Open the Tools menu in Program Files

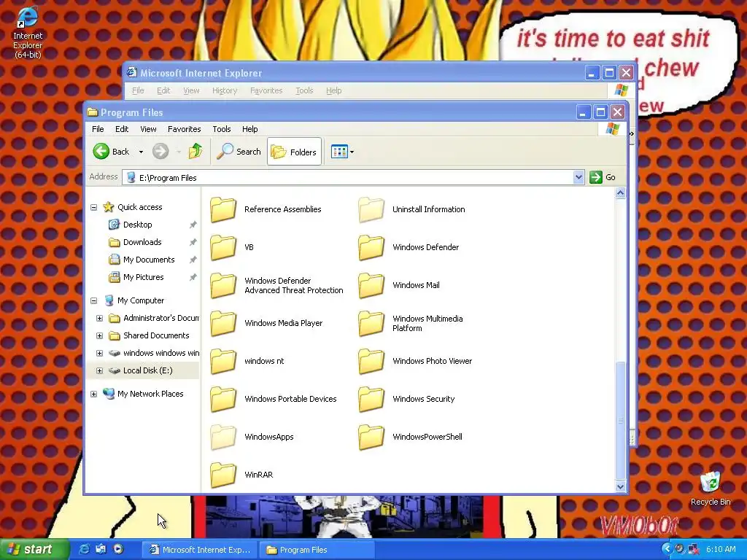[222, 129]
